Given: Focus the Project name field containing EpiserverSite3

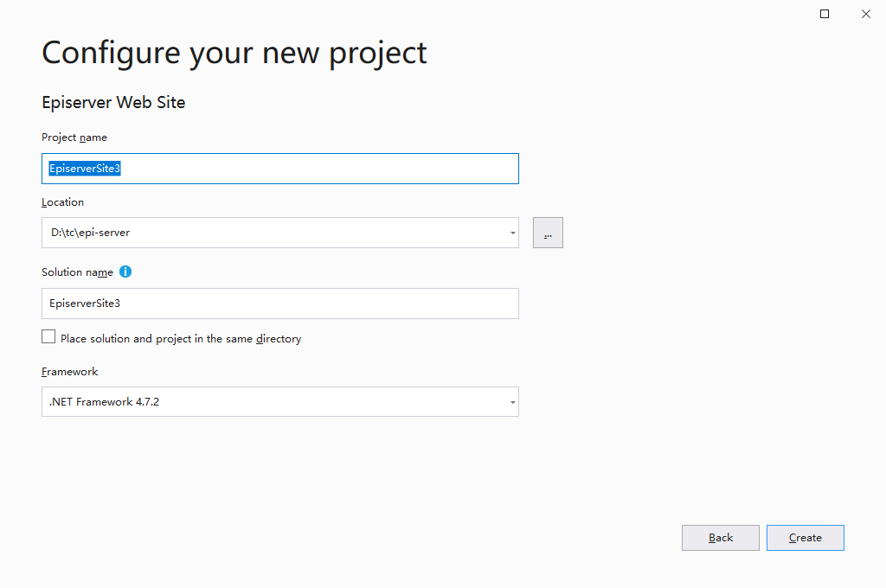Looking at the screenshot, I should (280, 169).
